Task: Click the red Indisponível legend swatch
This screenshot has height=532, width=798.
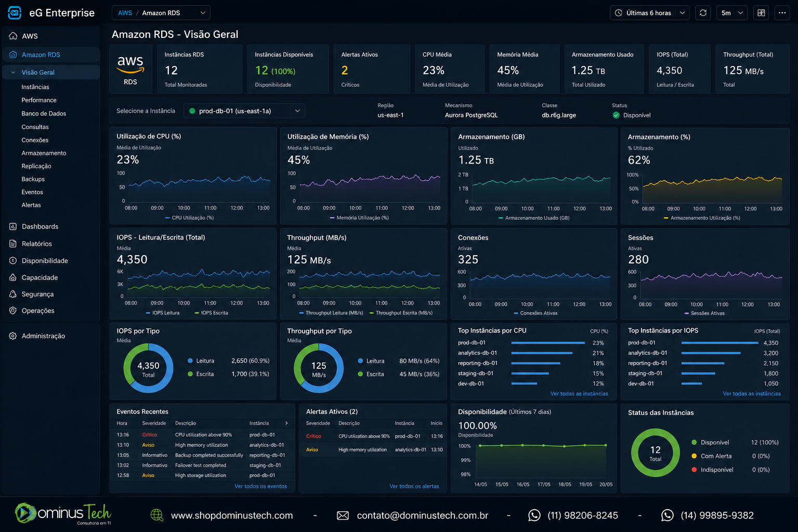Action: [694, 470]
